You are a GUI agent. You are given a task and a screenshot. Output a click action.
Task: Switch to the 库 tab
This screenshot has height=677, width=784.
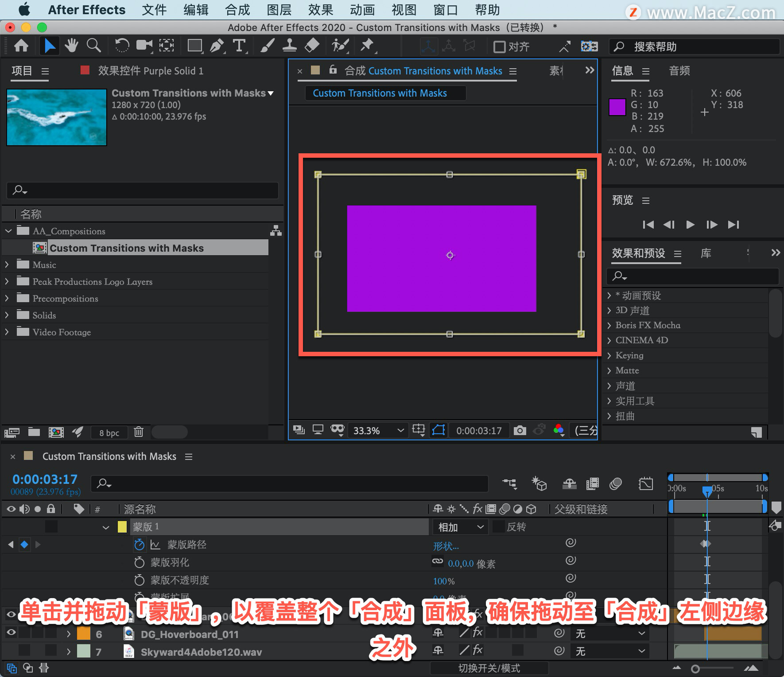(x=706, y=253)
